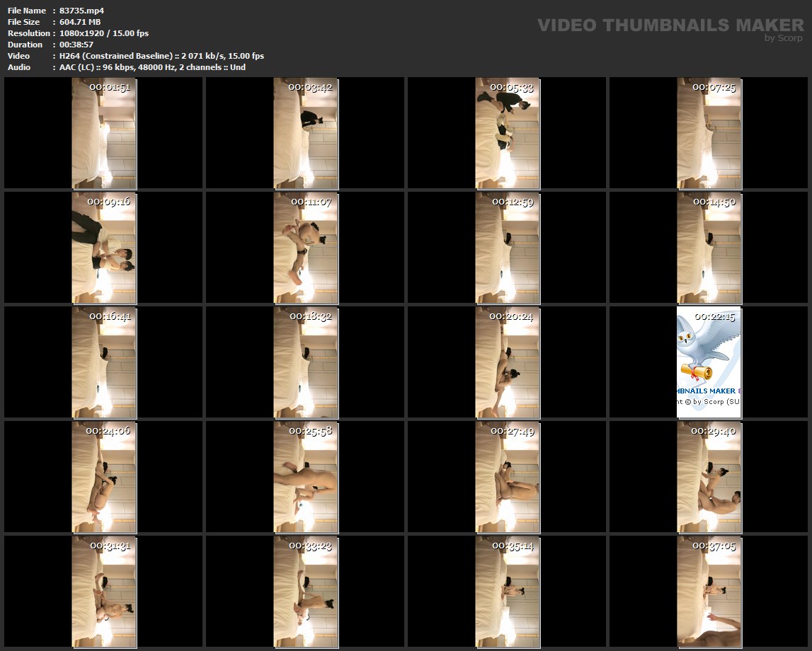Open the last thumbnail stamped 00:37:05
Screen dimensions: 812x651
709,592
